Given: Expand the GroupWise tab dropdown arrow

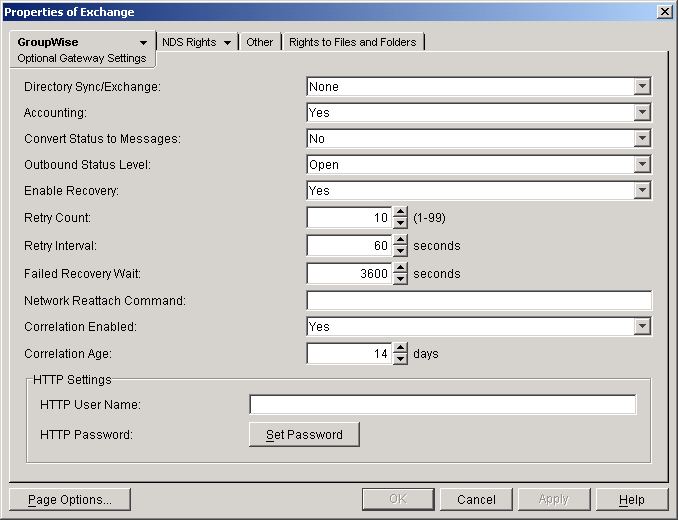Looking at the screenshot, I should point(143,42).
